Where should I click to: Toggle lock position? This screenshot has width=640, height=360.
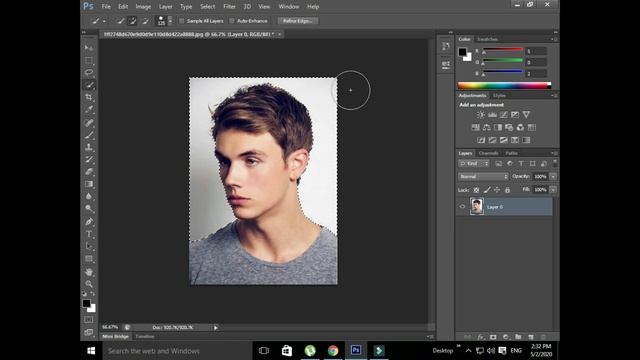497,190
